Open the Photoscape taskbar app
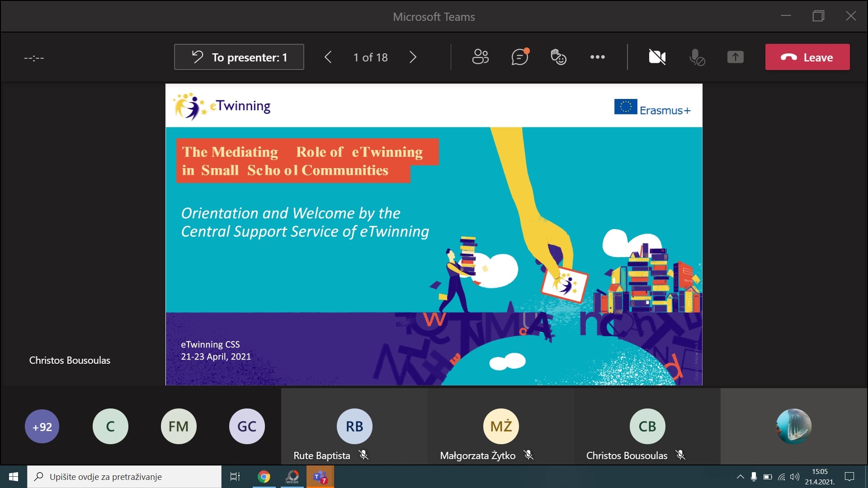This screenshot has height=488, width=868. click(292, 477)
